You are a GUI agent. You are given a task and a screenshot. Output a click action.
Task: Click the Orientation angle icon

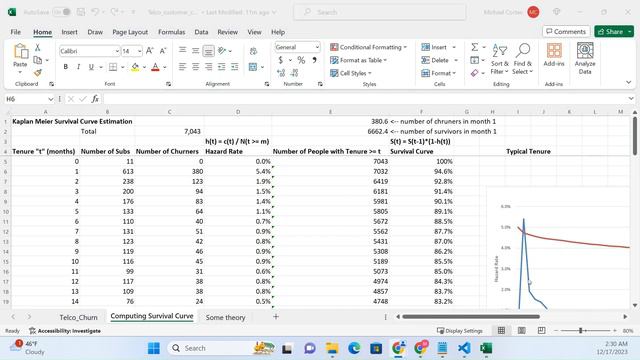[x=222, y=51]
